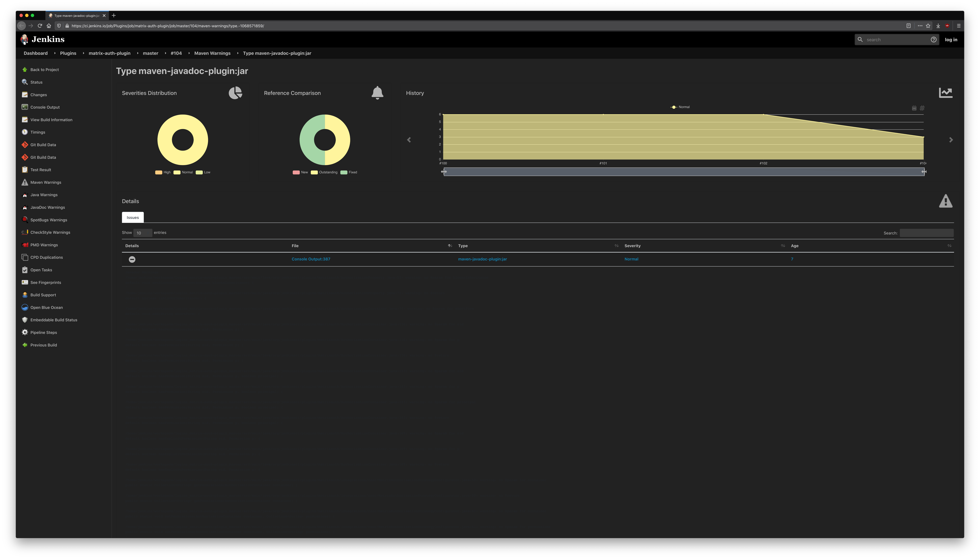This screenshot has width=980, height=559.
Task: Toggle the Normal severity legend in Severities Distribution
Action: (183, 172)
